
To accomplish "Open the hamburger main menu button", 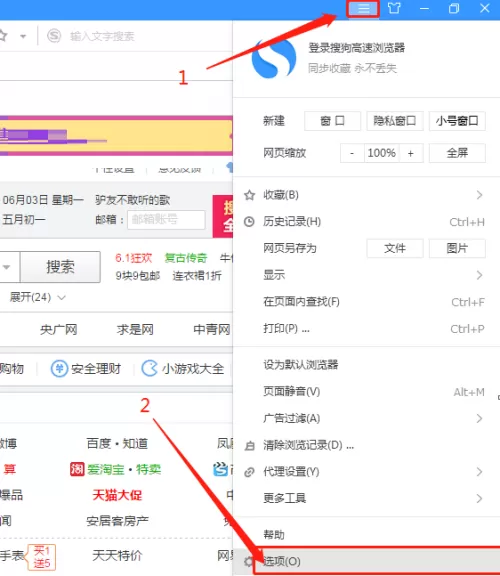I will [x=363, y=8].
